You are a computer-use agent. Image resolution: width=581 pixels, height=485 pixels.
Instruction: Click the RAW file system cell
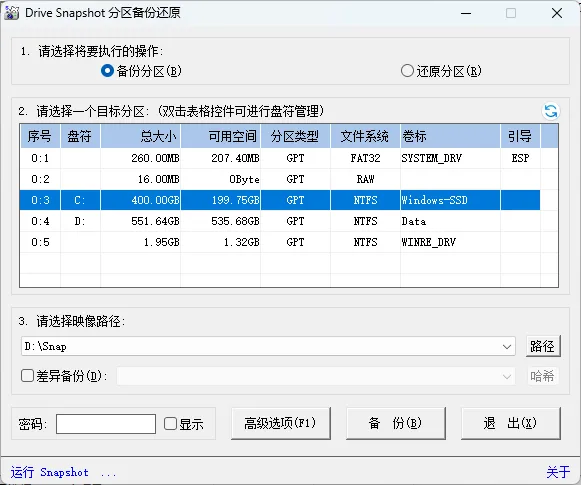coord(365,179)
